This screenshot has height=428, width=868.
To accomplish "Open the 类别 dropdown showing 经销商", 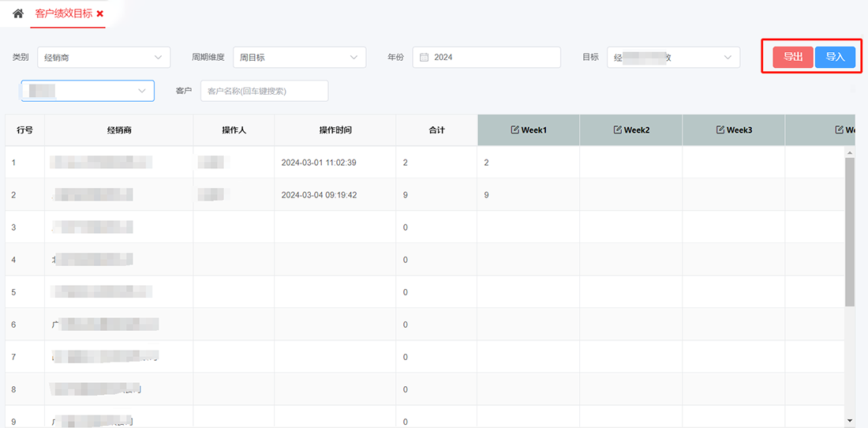I will point(103,58).
